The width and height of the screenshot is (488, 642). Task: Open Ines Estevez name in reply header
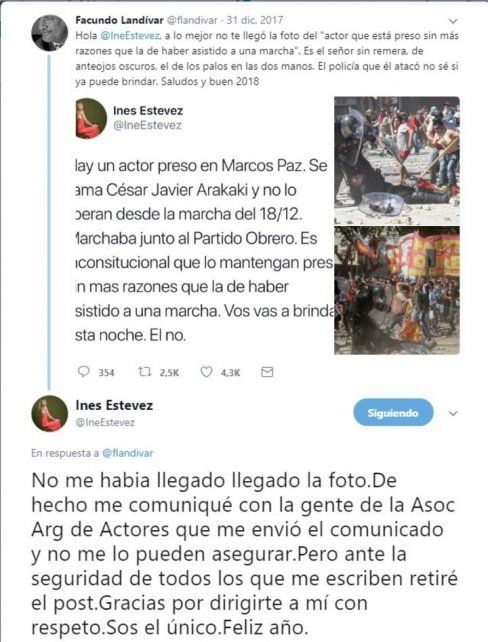114,405
